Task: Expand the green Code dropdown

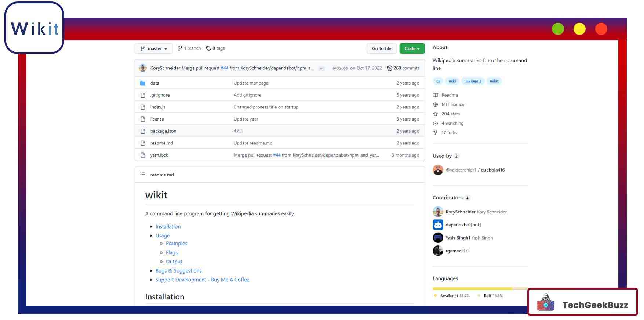Action: click(x=412, y=48)
